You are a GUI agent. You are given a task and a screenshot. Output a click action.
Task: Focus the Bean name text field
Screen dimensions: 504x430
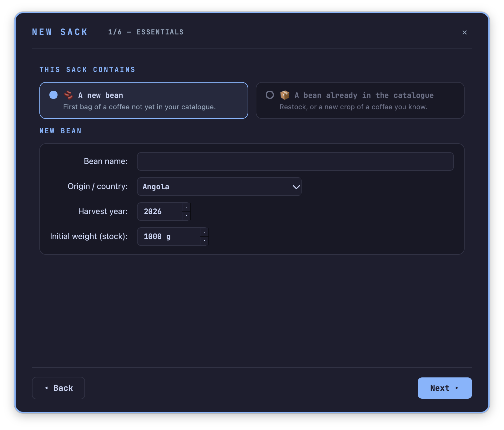click(295, 161)
